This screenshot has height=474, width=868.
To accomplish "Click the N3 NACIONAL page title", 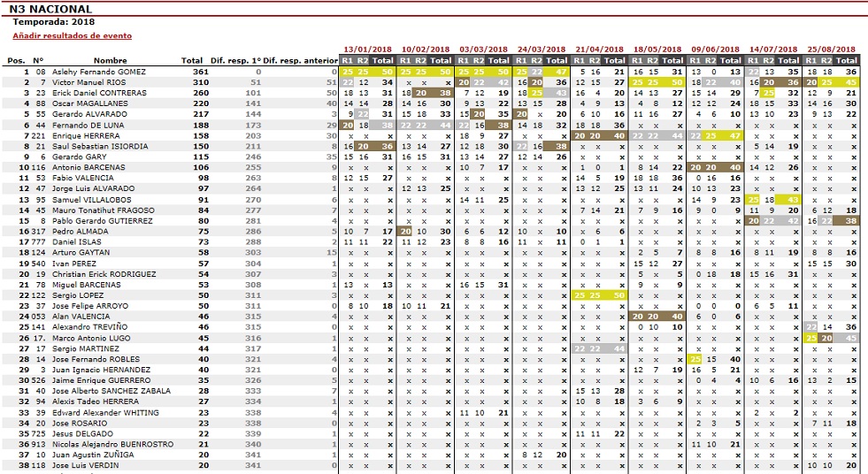I will coord(52,9).
